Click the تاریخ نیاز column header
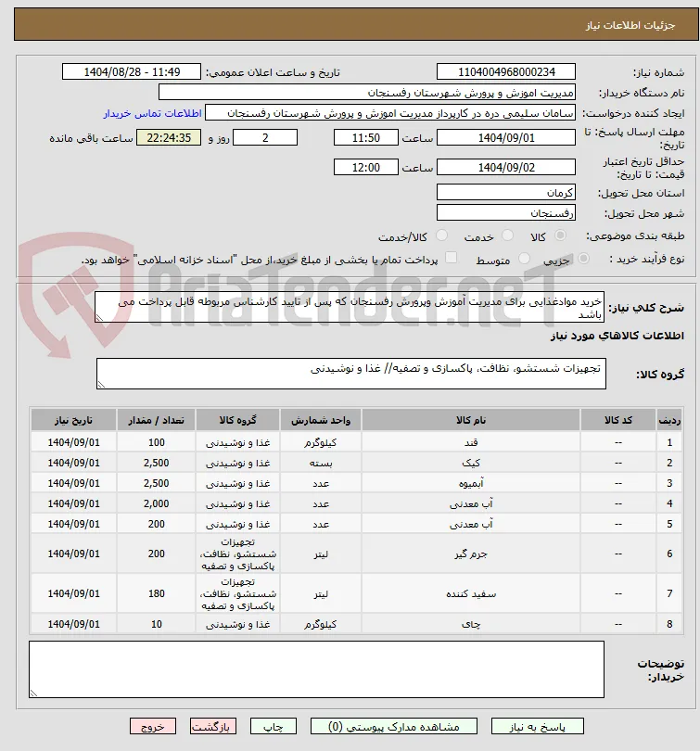This screenshot has width=700, height=751. click(x=74, y=420)
